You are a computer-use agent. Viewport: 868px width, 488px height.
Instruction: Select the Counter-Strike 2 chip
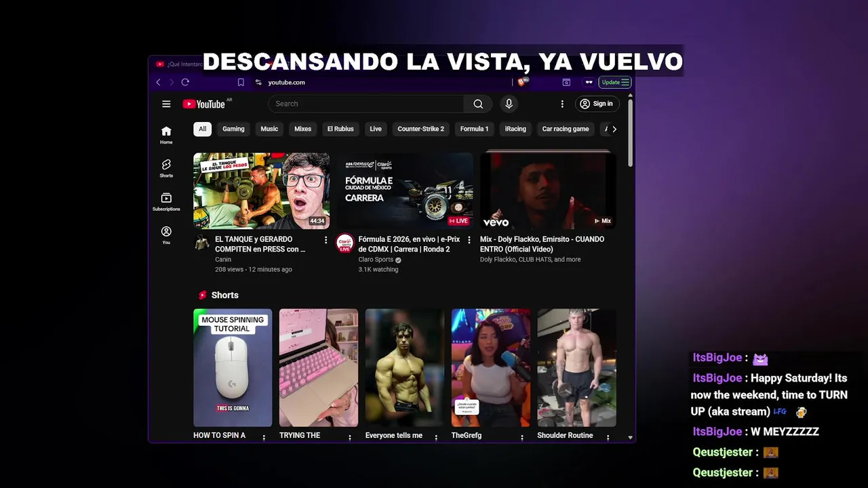pyautogui.click(x=420, y=129)
